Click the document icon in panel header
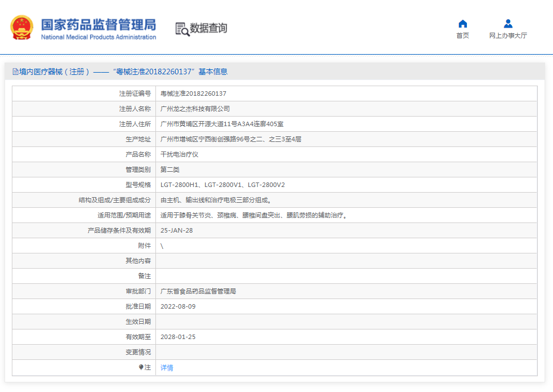553x392 pixels. (15, 72)
